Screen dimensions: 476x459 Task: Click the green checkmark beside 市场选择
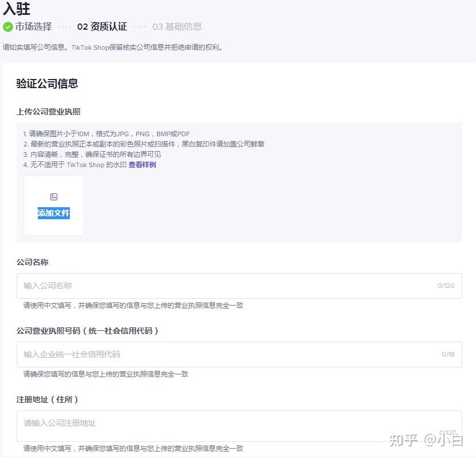(x=8, y=27)
